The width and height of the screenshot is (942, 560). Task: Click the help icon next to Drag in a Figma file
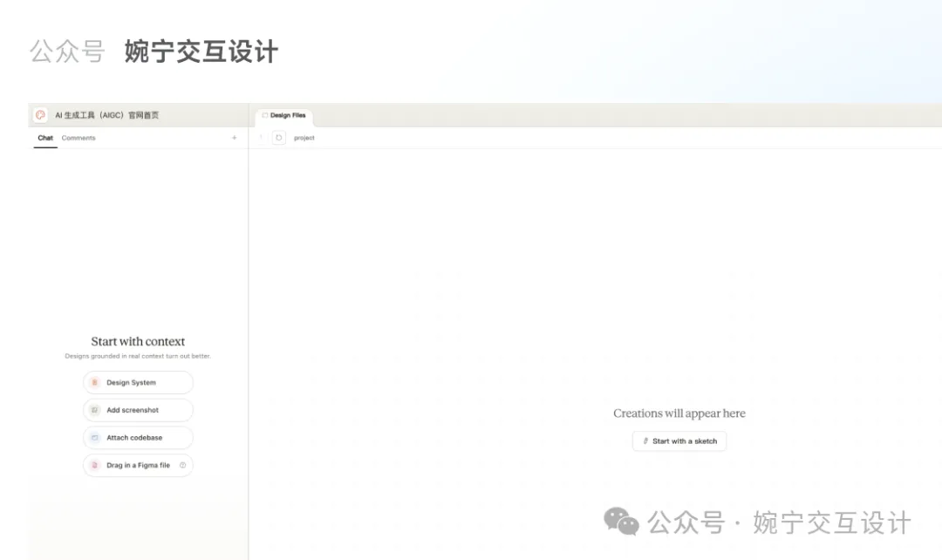coord(182,465)
